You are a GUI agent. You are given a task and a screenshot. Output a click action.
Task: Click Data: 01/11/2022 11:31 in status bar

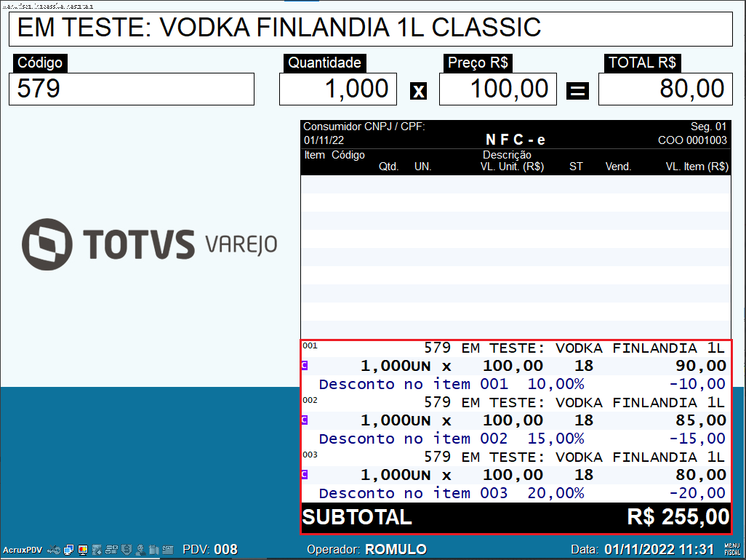642,550
